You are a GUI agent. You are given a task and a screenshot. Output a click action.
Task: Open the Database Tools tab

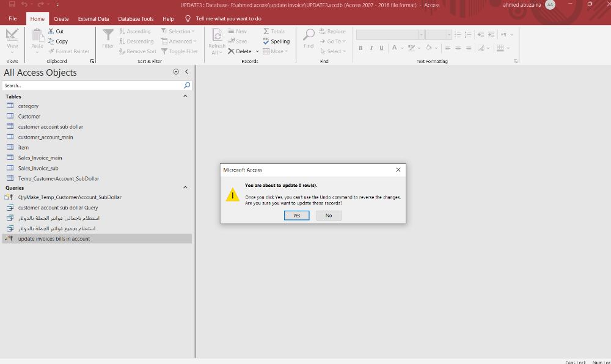(136, 19)
